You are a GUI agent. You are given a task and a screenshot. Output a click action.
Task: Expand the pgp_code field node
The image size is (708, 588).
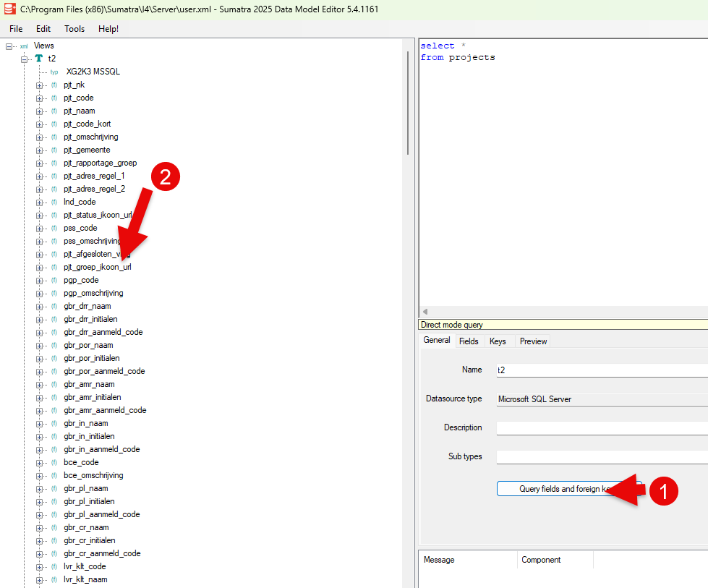click(x=39, y=281)
